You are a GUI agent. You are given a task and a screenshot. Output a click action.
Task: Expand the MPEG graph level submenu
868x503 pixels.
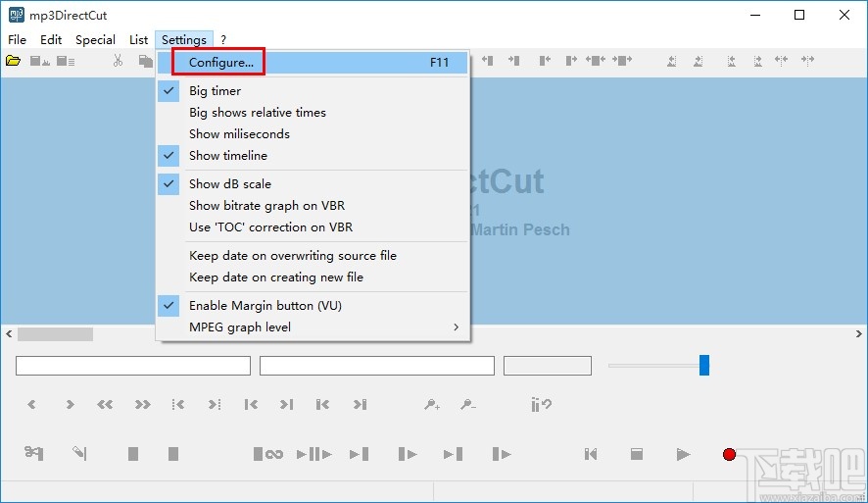(x=313, y=327)
